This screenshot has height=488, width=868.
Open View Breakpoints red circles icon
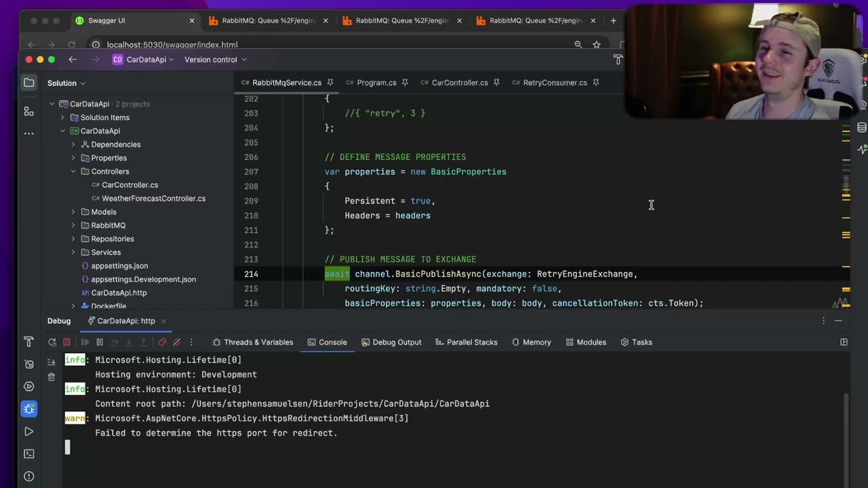[x=162, y=342]
